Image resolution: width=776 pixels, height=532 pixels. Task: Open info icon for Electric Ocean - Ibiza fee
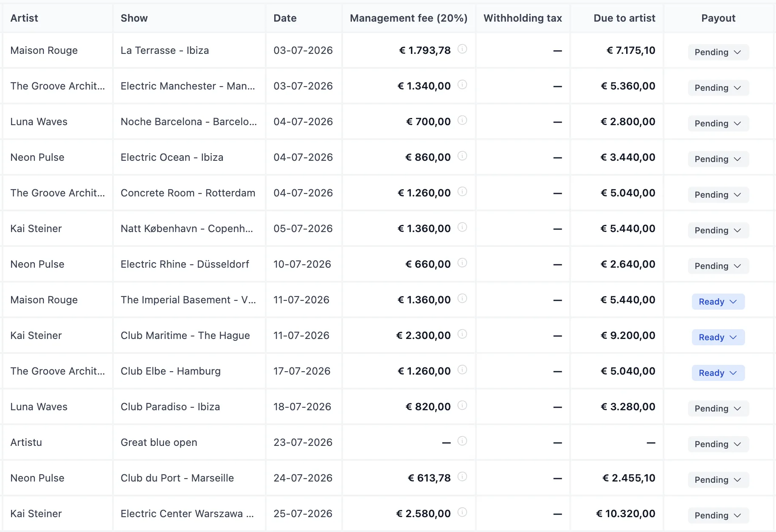[x=462, y=156]
